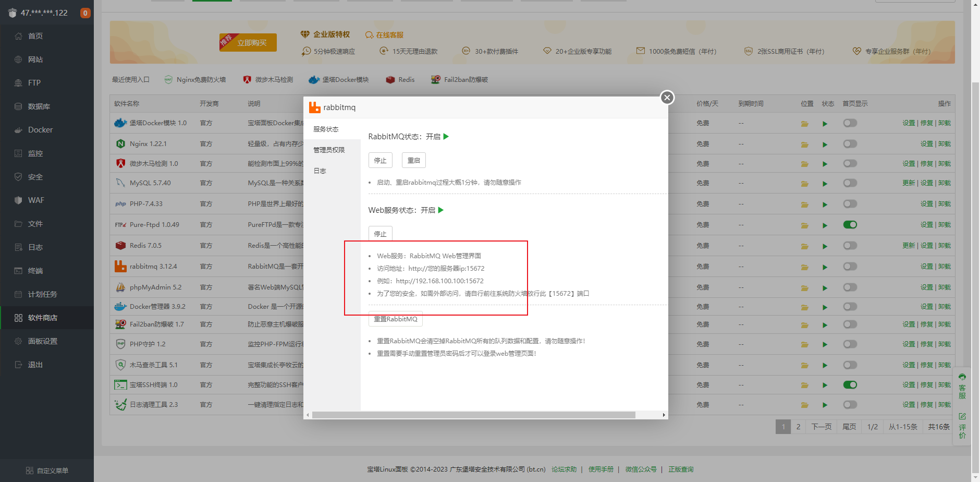This screenshot has height=482, width=980.
Task: Toggle 首页显示 for phpMyAdmin 5.2 row
Action: pyautogui.click(x=850, y=287)
